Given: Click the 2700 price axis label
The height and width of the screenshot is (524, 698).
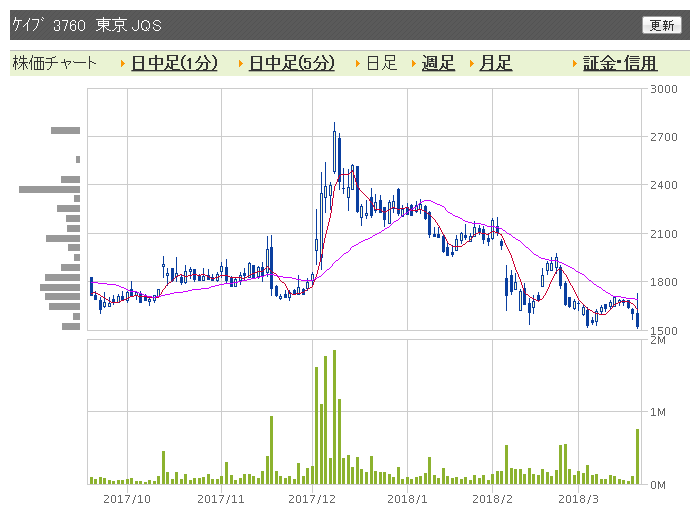Looking at the screenshot, I should tap(663, 137).
